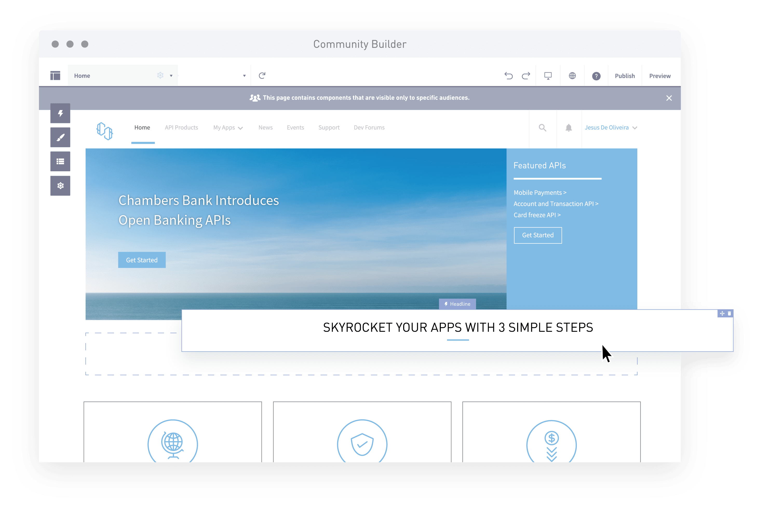Switch view mode with desktop monitor icon
The image size is (757, 532).
(x=548, y=76)
